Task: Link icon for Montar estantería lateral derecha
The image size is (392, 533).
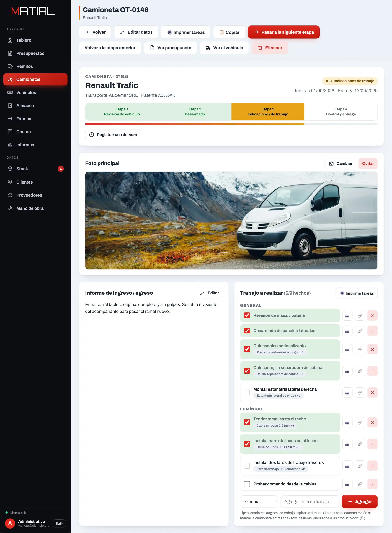Action: click(x=360, y=393)
